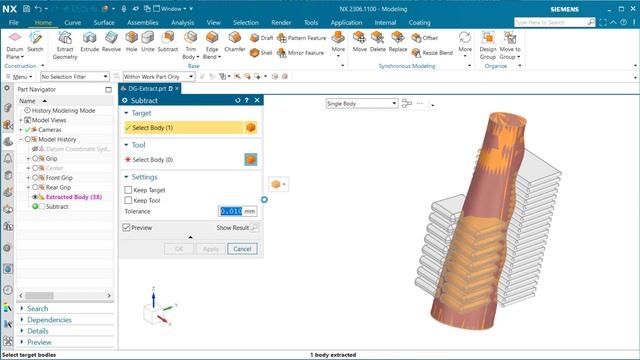Enable the Keep Tool checkbox
Viewport: 640px width, 360px height.
(x=128, y=200)
